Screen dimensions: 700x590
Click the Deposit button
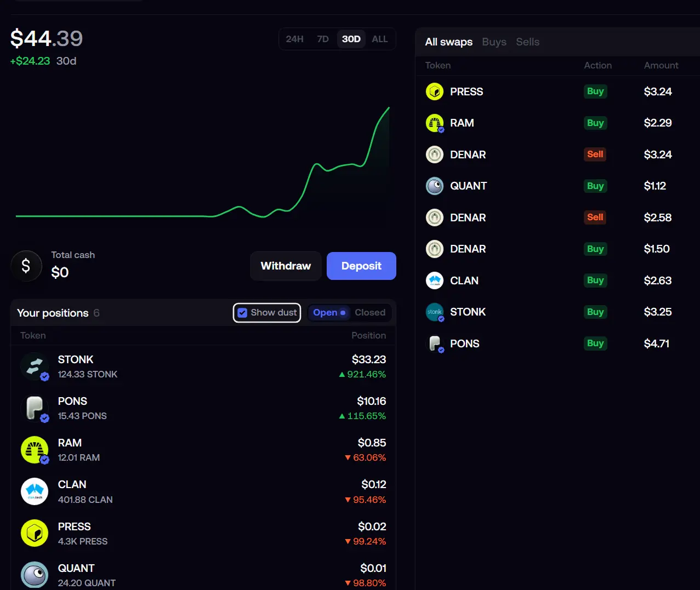point(361,266)
